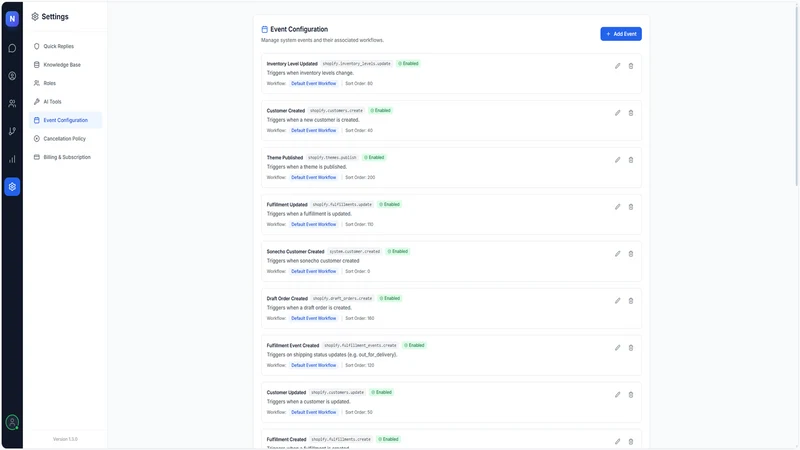Open Default Event Workflow link for Draft Order Created

pyautogui.click(x=313, y=318)
